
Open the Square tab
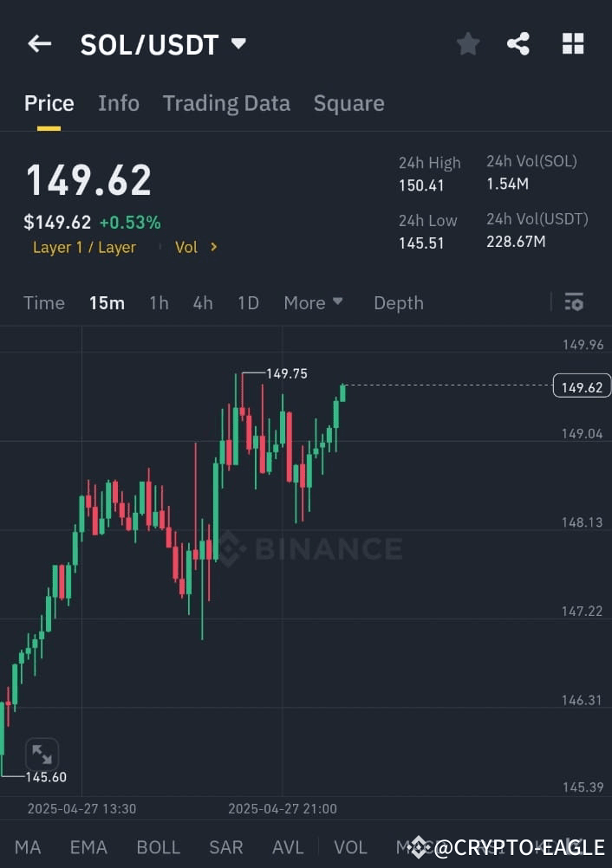(348, 103)
